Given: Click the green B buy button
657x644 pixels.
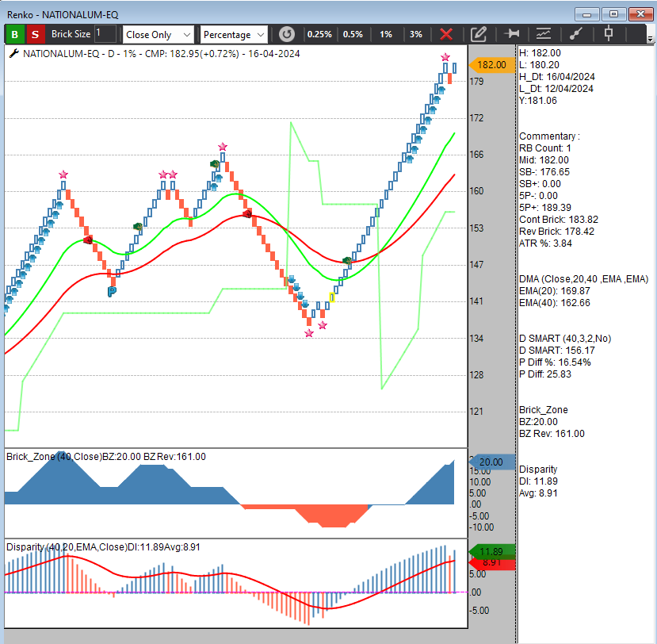Looking at the screenshot, I should (15, 34).
